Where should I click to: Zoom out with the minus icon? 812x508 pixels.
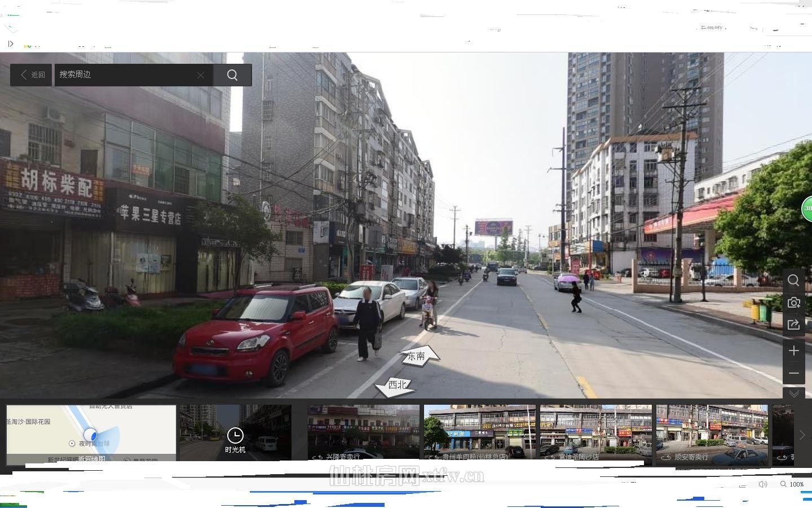pyautogui.click(x=793, y=374)
